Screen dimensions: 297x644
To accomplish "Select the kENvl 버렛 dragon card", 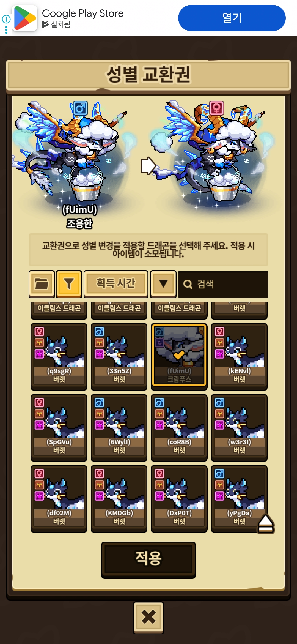I will [239, 357].
